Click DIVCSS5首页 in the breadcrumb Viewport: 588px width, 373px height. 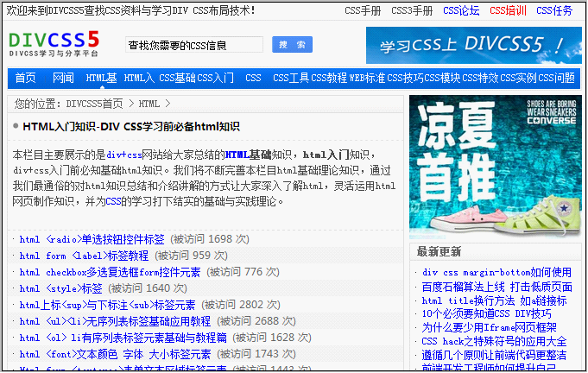(x=94, y=104)
